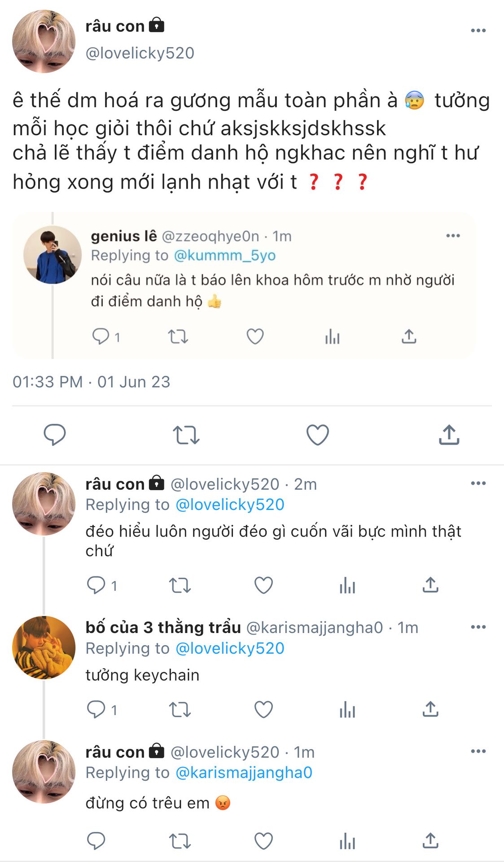Reply to the main tweet
Viewport: 504px width, 862px height.
pyautogui.click(x=55, y=435)
